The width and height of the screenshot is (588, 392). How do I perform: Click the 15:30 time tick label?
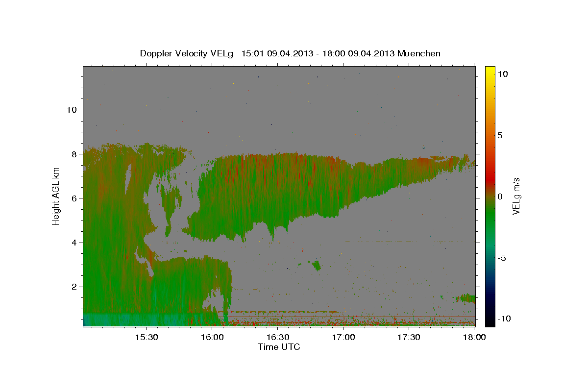coord(147,337)
